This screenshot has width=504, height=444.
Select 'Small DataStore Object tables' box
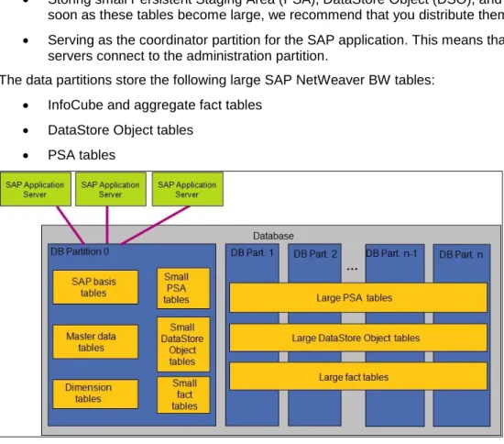coord(183,344)
